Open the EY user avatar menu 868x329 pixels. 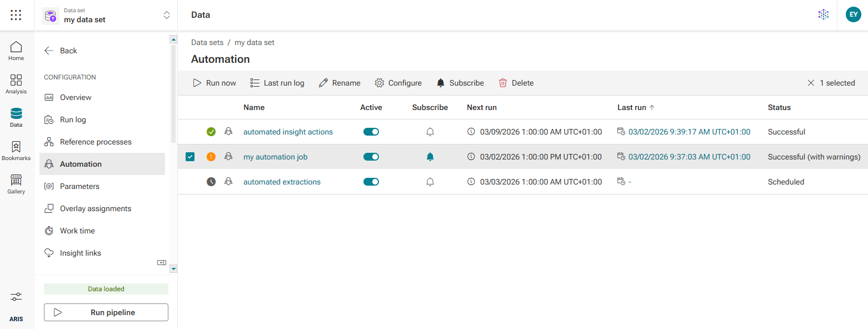853,15
